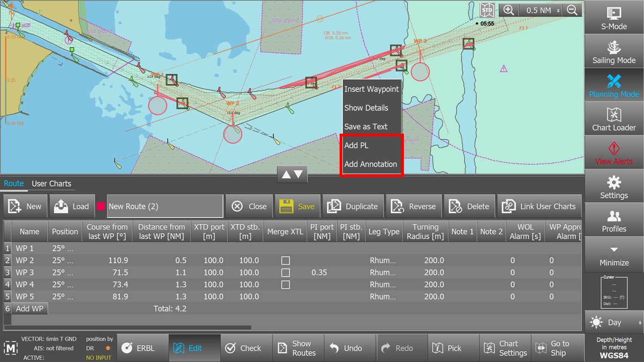Click Show Routes
Viewport: 644px width, 362px height.
[x=298, y=348]
